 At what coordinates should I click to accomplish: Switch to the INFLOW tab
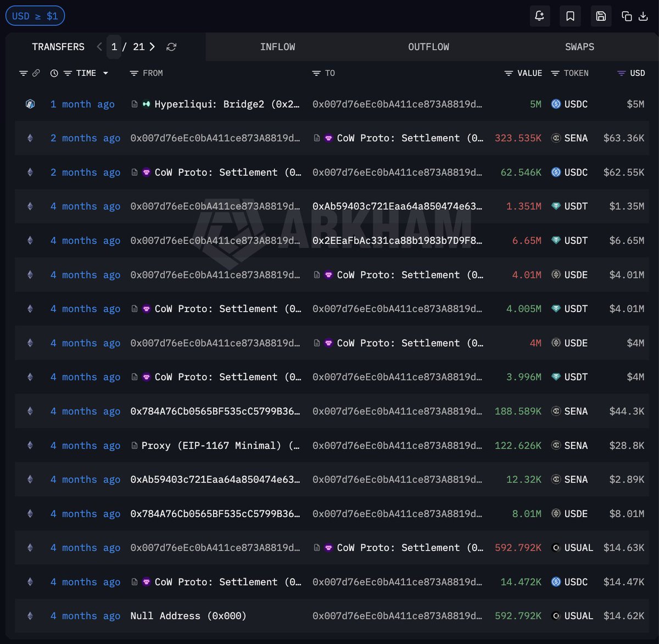(x=277, y=47)
